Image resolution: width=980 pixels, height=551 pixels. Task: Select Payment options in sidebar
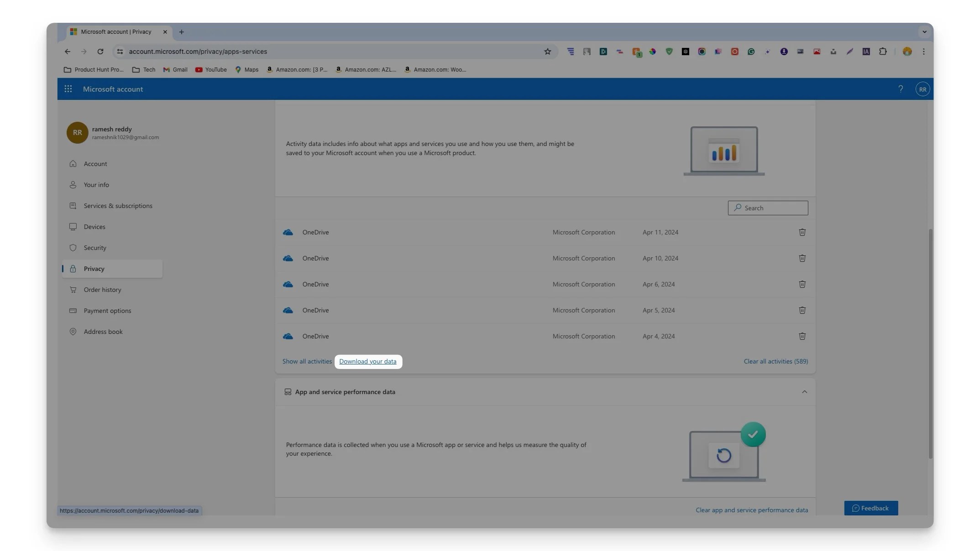tap(107, 311)
